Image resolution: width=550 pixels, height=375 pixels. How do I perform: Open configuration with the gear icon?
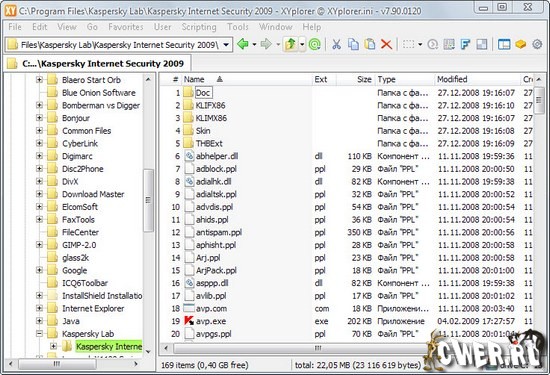[x=537, y=45]
